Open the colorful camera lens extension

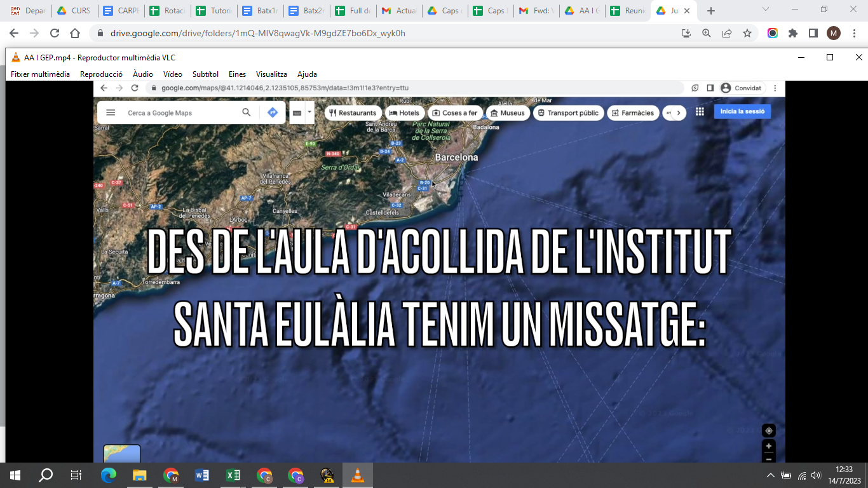pos(773,33)
